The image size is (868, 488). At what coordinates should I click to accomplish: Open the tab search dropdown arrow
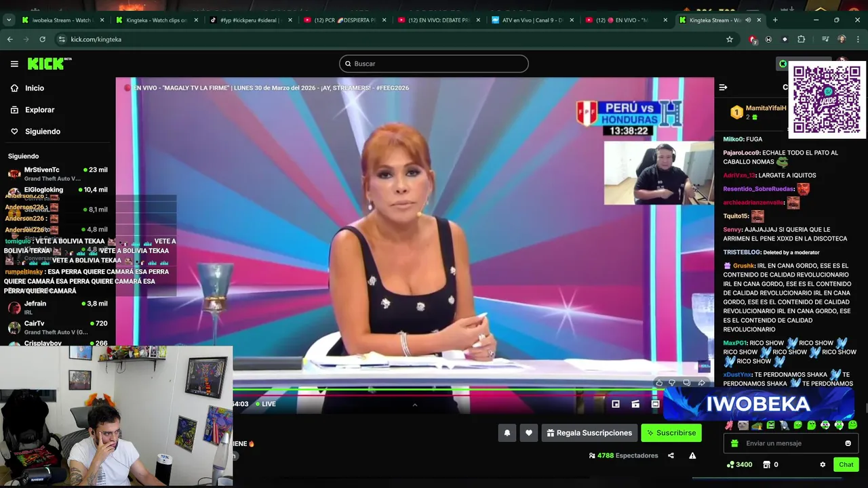coord(9,20)
